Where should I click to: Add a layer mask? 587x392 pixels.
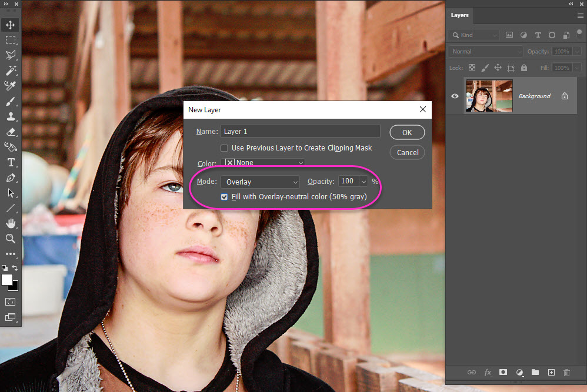(x=503, y=372)
